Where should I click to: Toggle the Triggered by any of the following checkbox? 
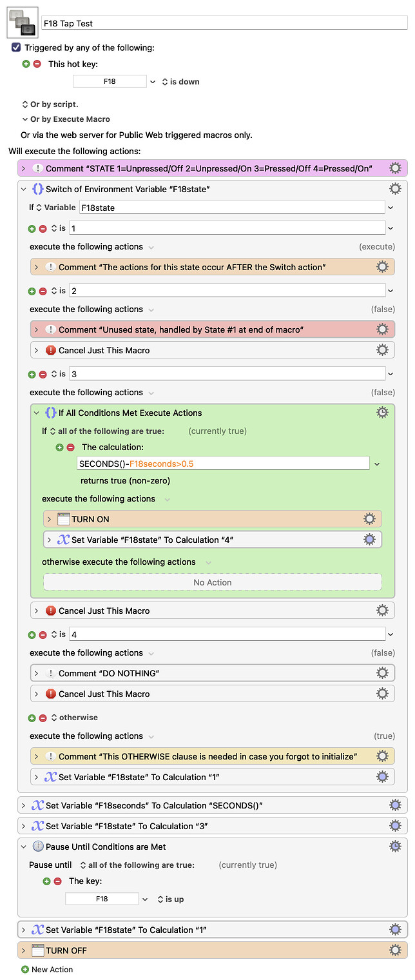[x=16, y=48]
